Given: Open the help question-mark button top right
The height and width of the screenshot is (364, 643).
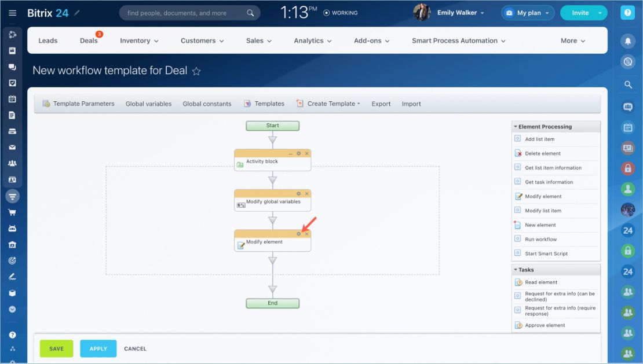Looking at the screenshot, I should tap(627, 13).
